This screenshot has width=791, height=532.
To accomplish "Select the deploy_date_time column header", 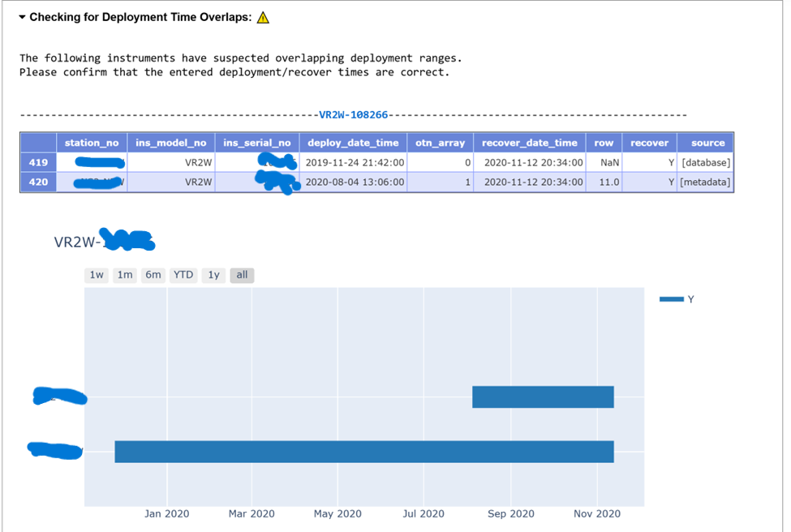I will click(x=355, y=142).
